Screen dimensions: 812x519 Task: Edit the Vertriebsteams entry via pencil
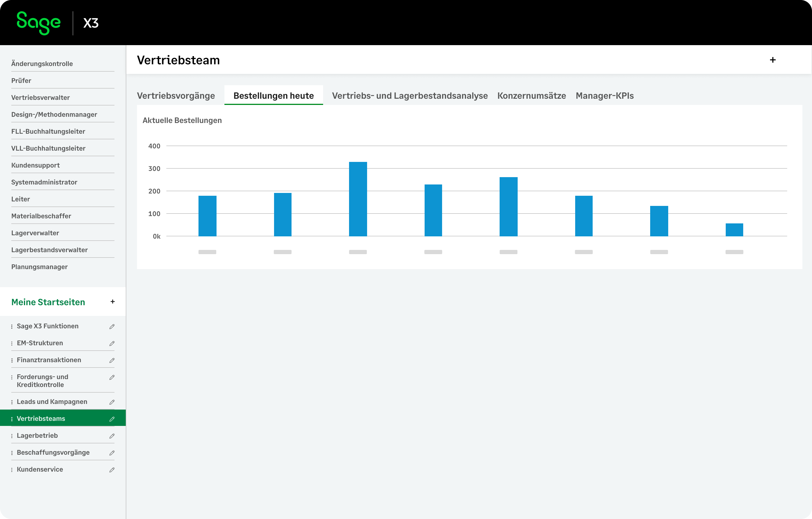(112, 419)
